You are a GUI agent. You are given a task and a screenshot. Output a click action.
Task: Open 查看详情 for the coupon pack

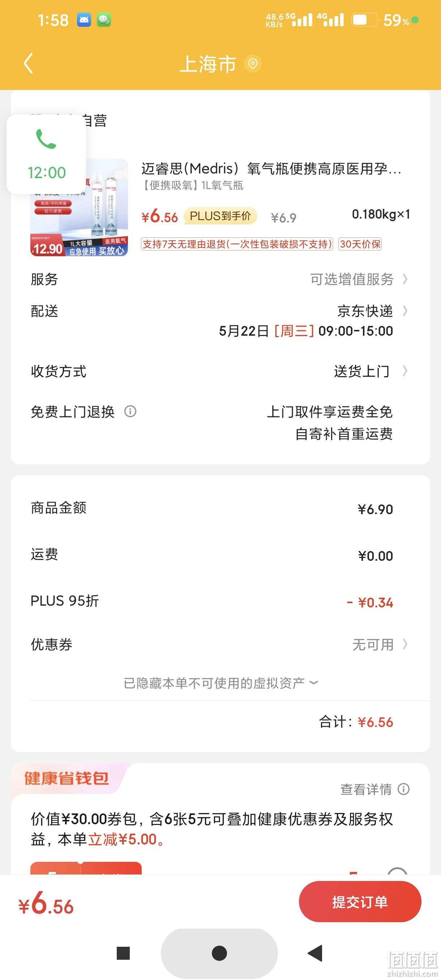[366, 790]
